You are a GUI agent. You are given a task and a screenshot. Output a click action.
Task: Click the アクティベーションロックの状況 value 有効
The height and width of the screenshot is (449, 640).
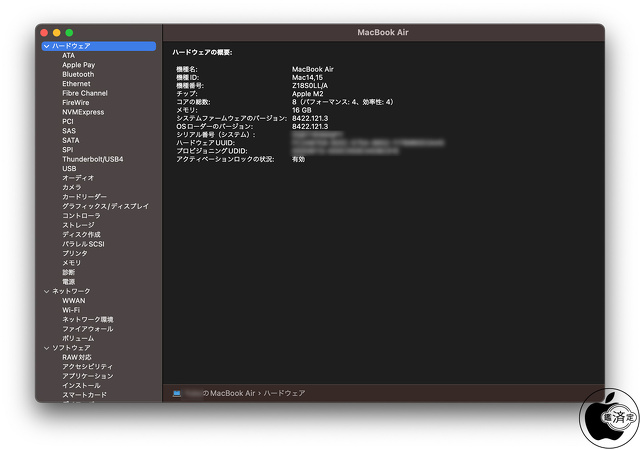tap(298, 159)
